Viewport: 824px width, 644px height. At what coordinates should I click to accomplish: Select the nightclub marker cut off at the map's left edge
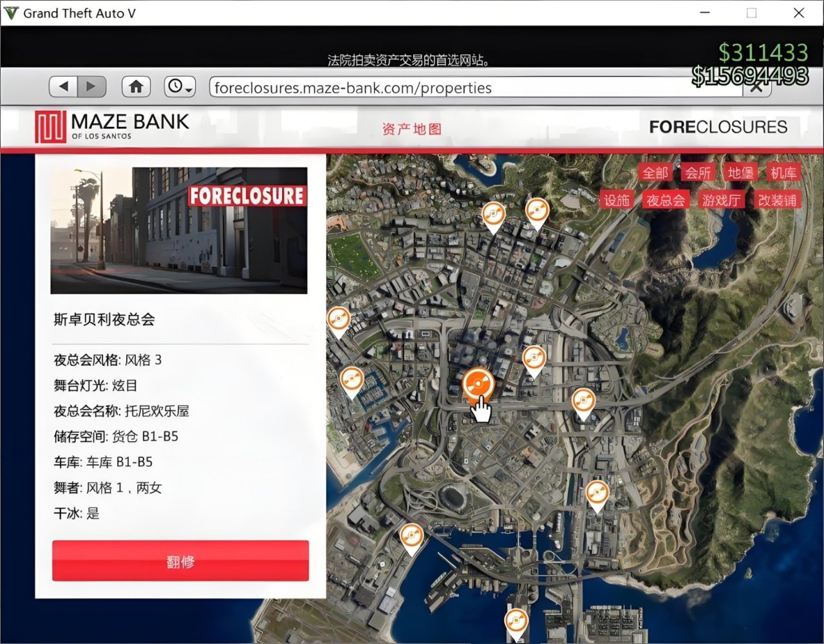pos(337,322)
